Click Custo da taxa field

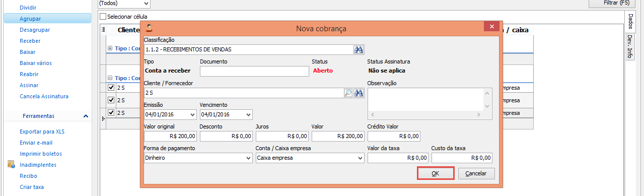coord(462,158)
